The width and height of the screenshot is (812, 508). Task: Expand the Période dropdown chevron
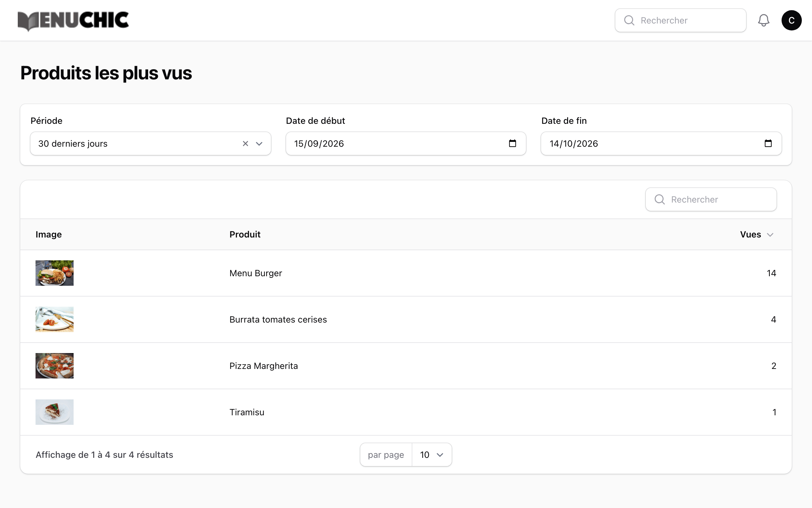tap(259, 144)
